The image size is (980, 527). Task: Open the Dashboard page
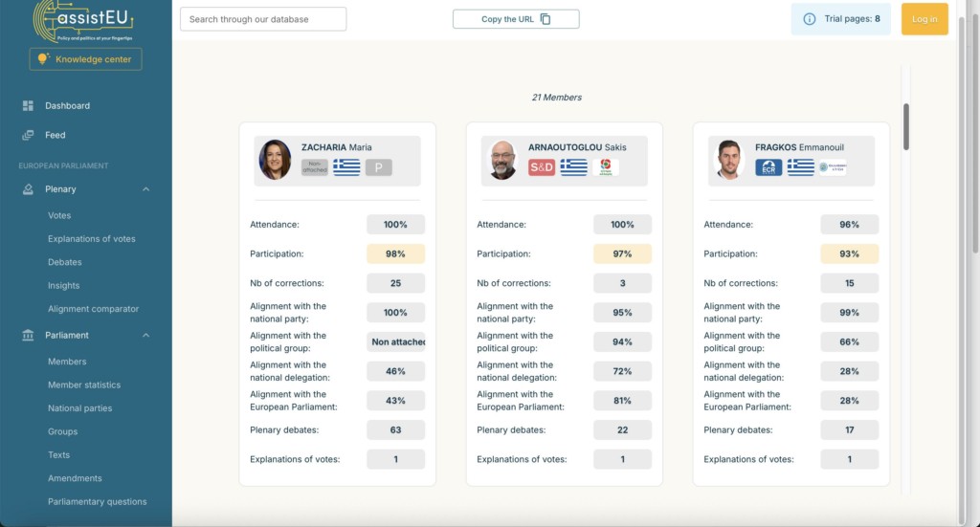click(x=67, y=106)
